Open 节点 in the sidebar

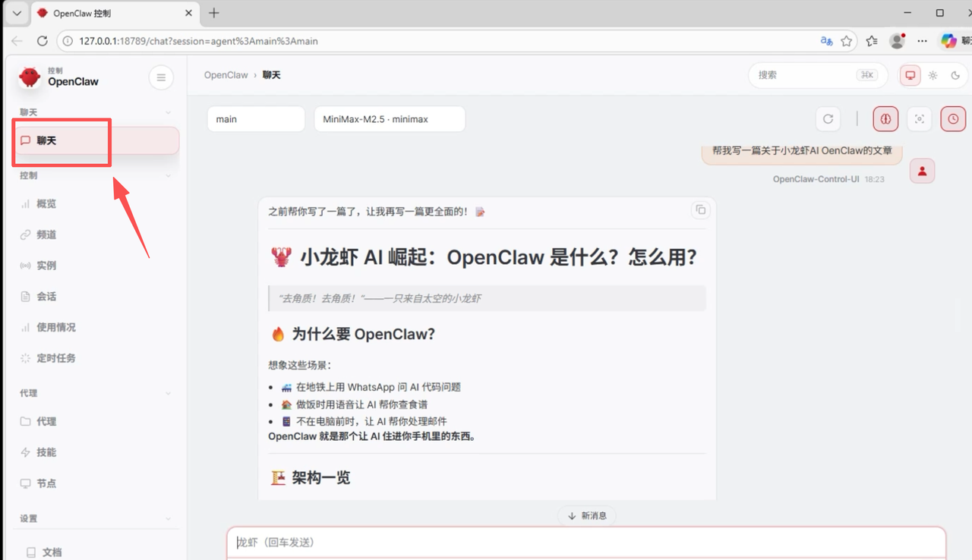tap(97, 483)
